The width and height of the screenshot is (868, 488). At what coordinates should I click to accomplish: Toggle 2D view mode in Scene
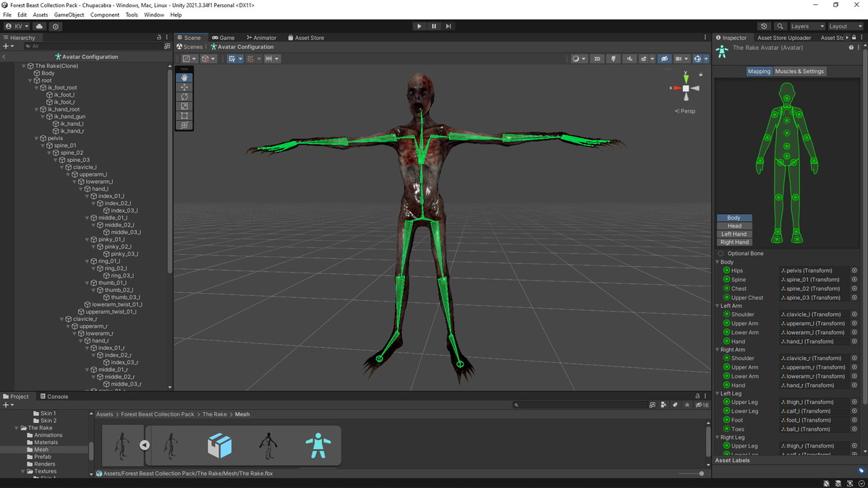pos(597,59)
